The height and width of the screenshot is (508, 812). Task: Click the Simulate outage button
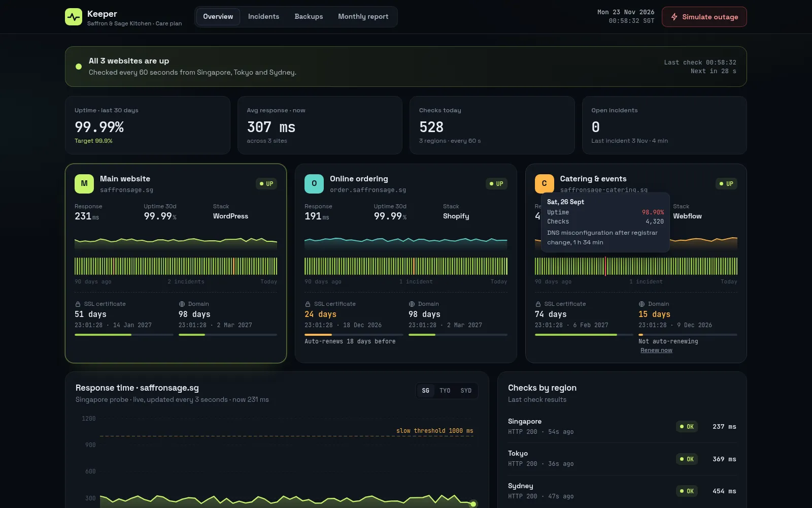[x=704, y=17]
